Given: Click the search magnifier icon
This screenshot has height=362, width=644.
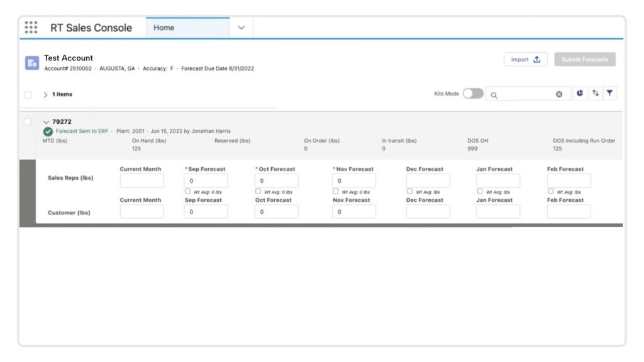Looking at the screenshot, I should [x=494, y=95].
